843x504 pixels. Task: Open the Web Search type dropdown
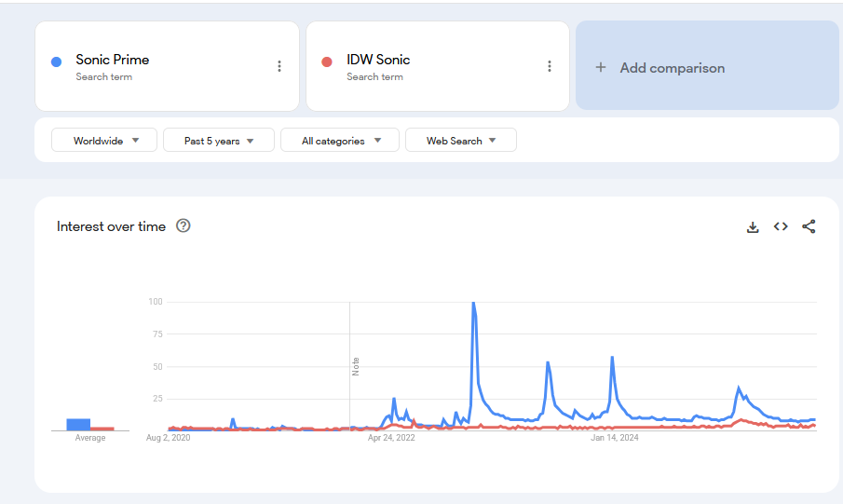click(x=461, y=141)
